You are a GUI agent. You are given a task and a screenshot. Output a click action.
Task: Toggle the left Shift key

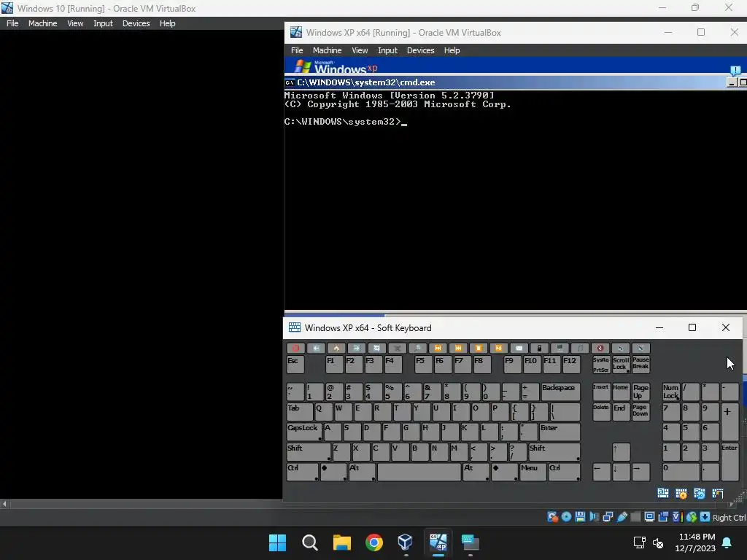(309, 452)
